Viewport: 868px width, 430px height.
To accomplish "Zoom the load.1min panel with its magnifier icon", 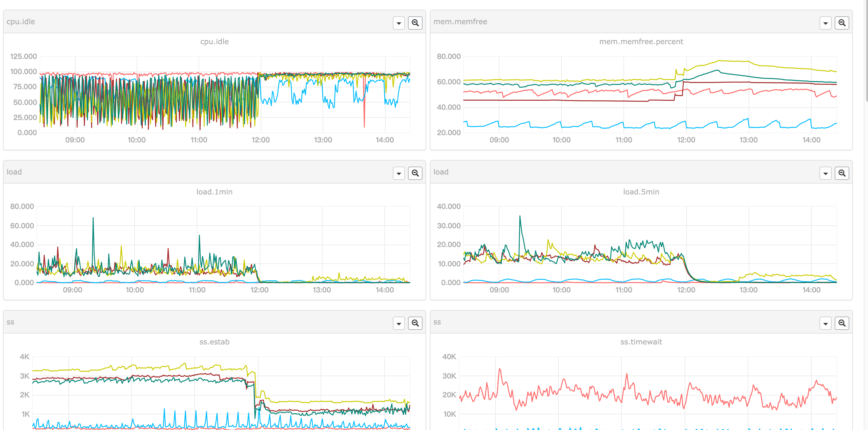I will (x=415, y=173).
